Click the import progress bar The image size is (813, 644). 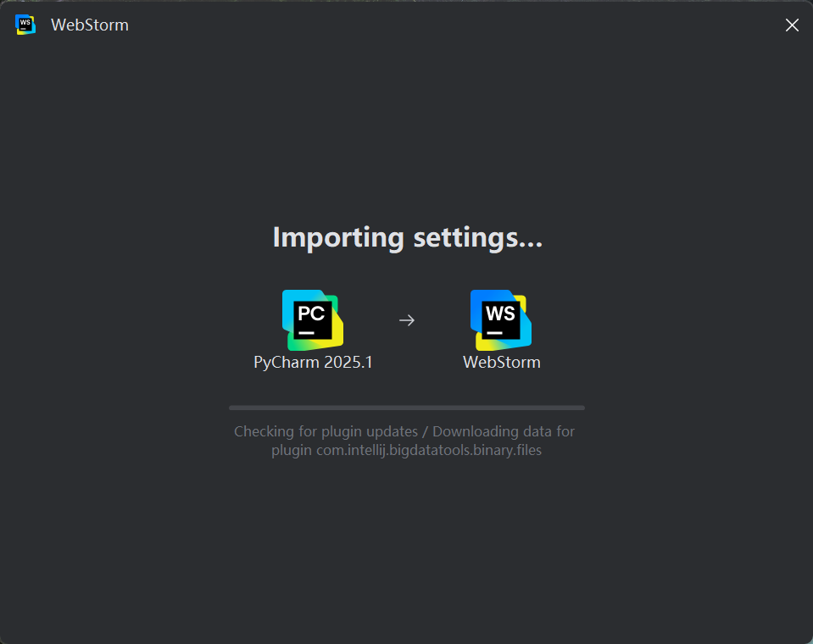click(x=407, y=408)
